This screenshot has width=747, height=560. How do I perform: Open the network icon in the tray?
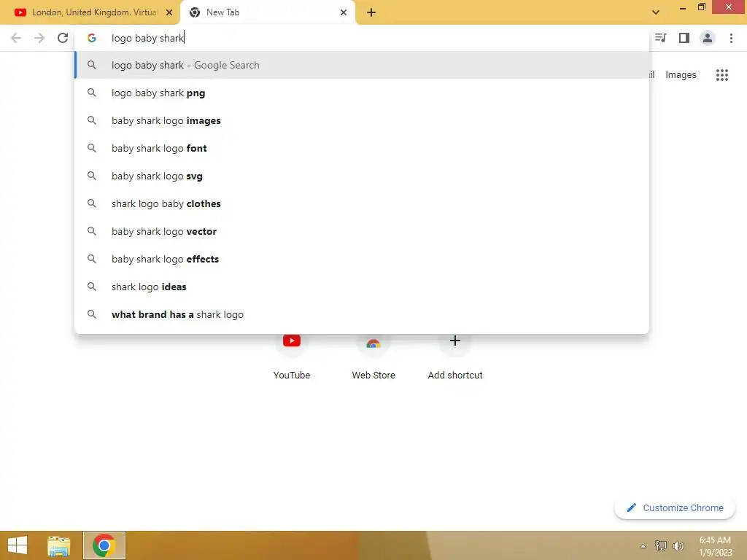click(660, 545)
